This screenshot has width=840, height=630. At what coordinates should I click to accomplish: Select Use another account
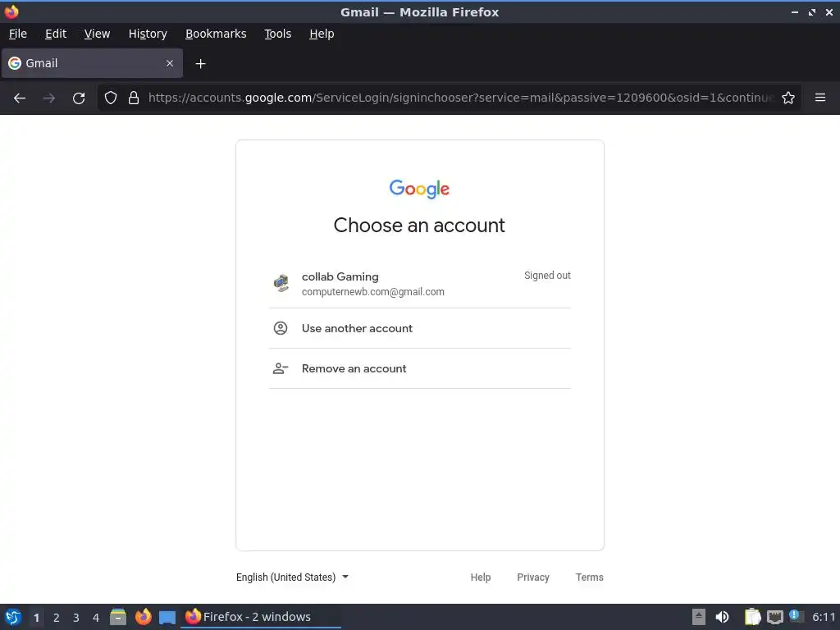pyautogui.click(x=420, y=328)
